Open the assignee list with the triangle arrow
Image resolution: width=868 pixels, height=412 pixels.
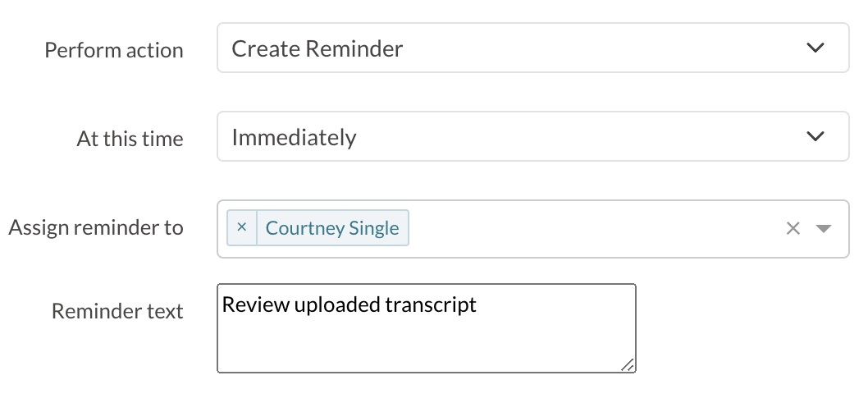click(x=824, y=228)
